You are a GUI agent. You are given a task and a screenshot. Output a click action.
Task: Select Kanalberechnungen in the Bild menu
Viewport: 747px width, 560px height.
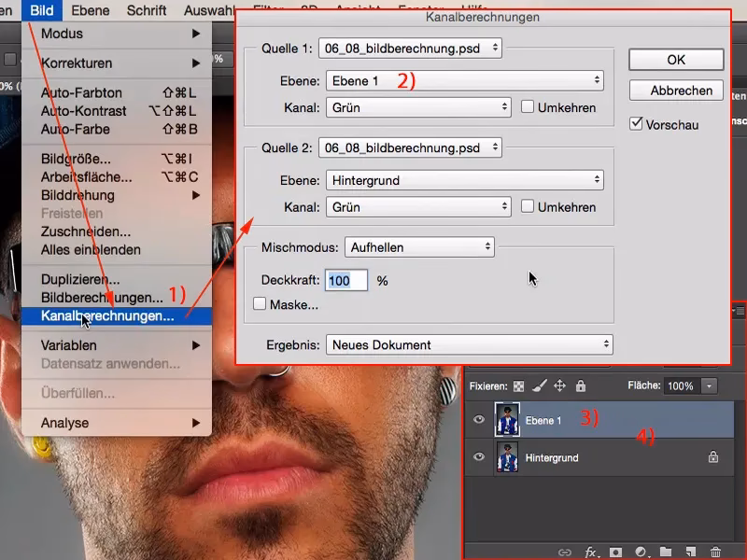[x=107, y=315]
